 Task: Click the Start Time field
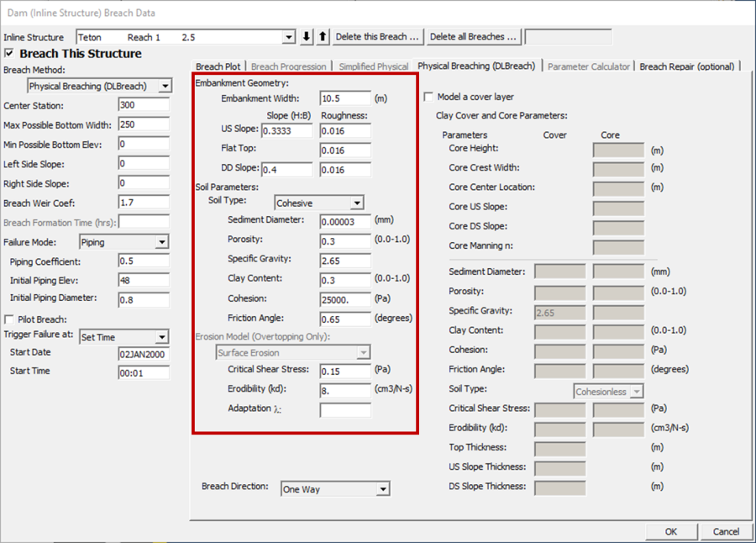144,373
